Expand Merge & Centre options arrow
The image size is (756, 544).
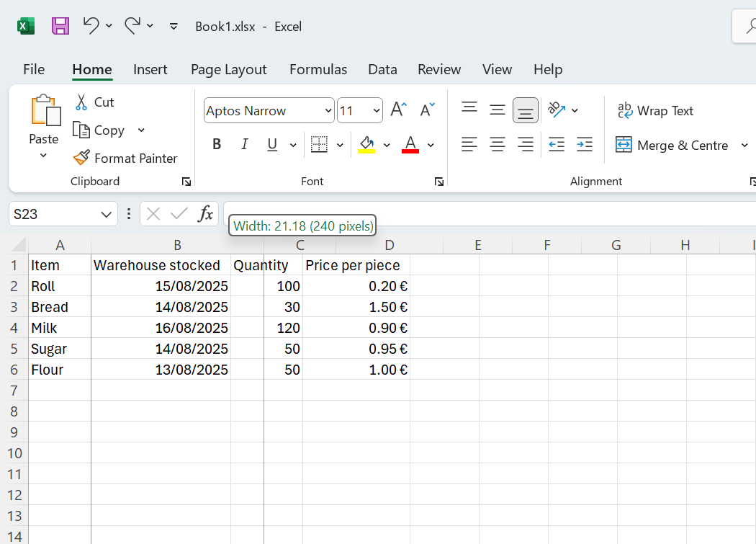tap(744, 145)
